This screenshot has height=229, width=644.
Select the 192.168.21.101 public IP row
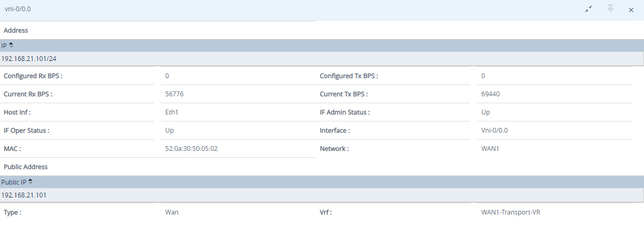(x=322, y=195)
